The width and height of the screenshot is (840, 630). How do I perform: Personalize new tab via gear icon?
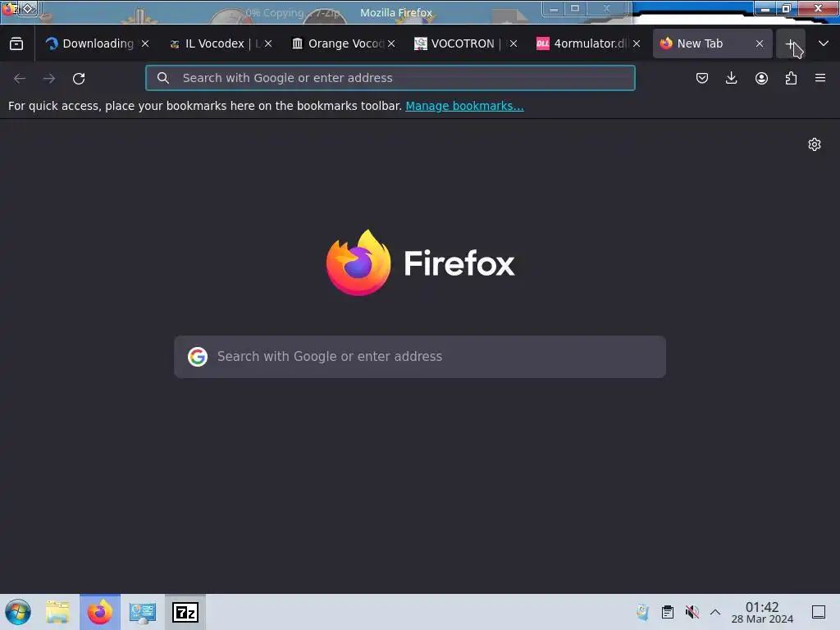pyautogui.click(x=815, y=144)
